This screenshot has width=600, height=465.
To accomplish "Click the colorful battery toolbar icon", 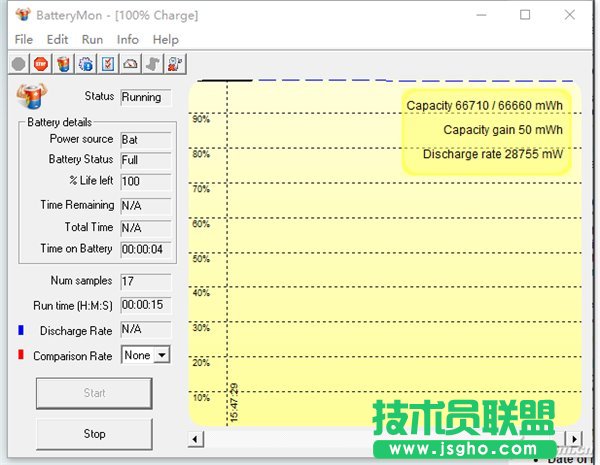I will coord(63,64).
